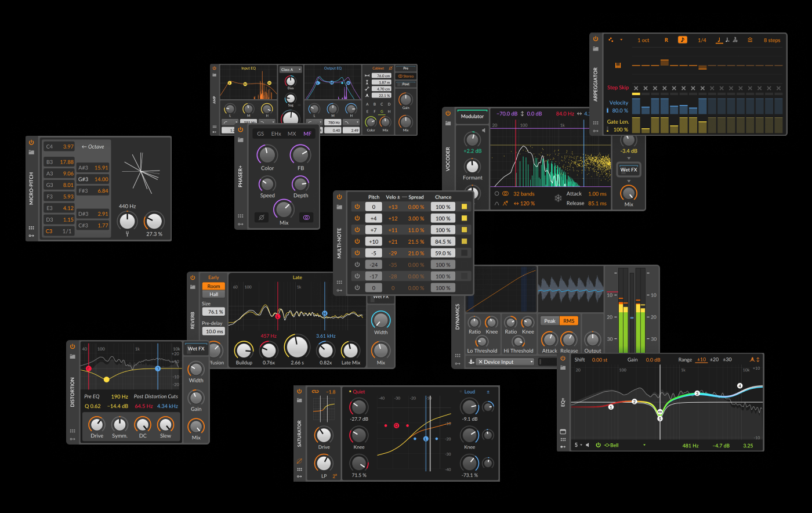Click the tuning fork icon in Micro-Pitch
812x513 pixels.
(127, 234)
